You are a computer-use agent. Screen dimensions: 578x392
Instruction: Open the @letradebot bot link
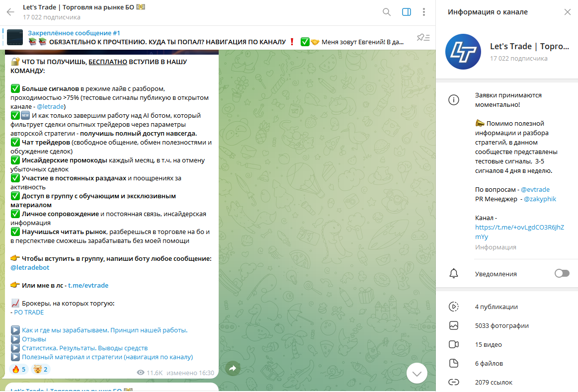point(30,267)
